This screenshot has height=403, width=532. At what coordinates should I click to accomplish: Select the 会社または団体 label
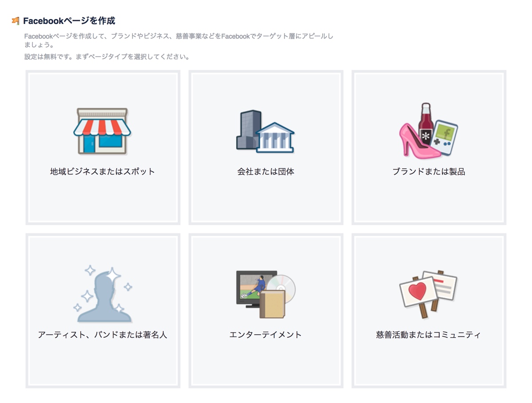click(x=266, y=172)
